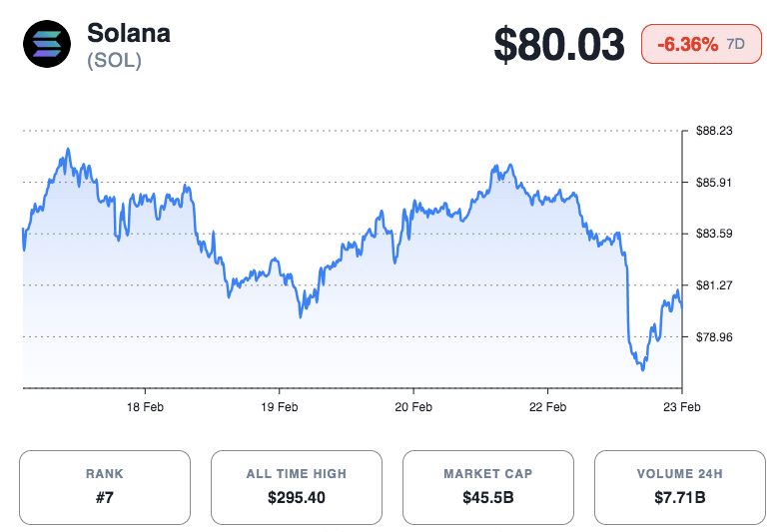Click the Solana coin name heading
Viewport: 782px width, 532px height.
tap(129, 32)
